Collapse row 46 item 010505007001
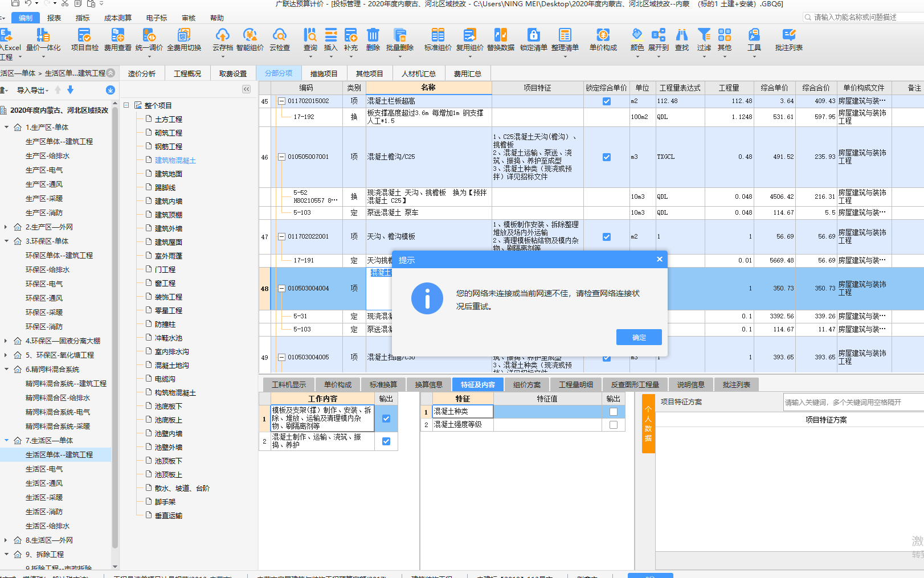 (x=281, y=157)
